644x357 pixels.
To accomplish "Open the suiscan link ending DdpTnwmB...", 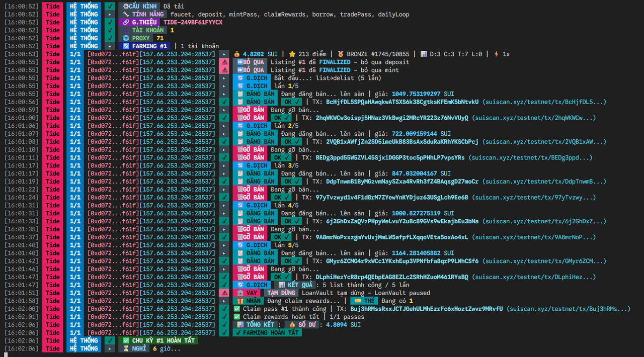I will tap(544, 182).
